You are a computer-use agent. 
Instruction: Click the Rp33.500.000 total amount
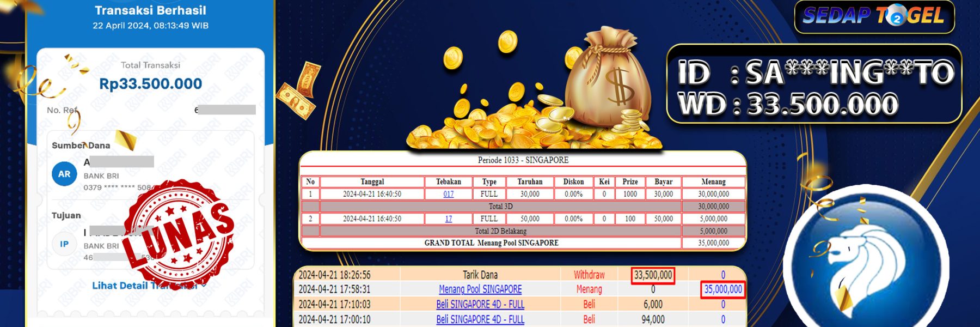(150, 83)
